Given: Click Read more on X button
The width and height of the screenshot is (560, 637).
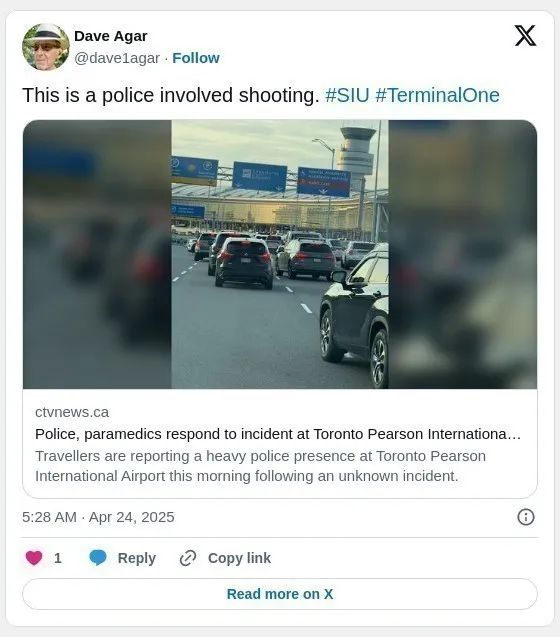Looking at the screenshot, I should tap(280, 594).
